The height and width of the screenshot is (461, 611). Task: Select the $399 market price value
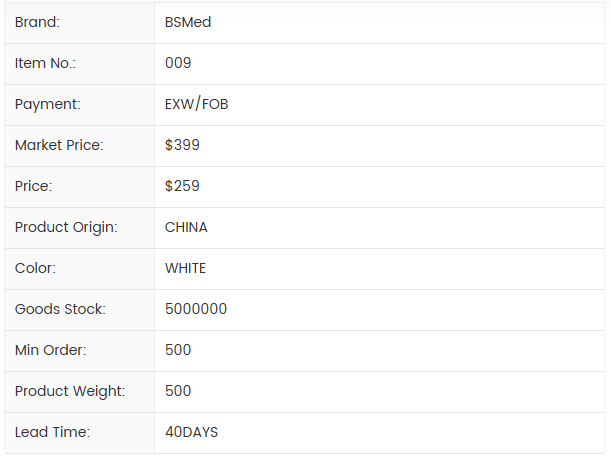[182, 145]
